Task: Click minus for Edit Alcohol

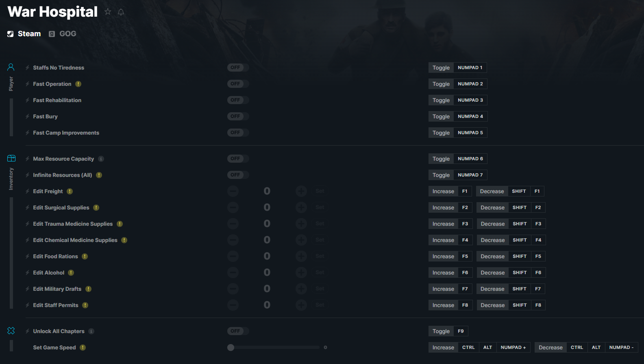Action: tap(233, 272)
